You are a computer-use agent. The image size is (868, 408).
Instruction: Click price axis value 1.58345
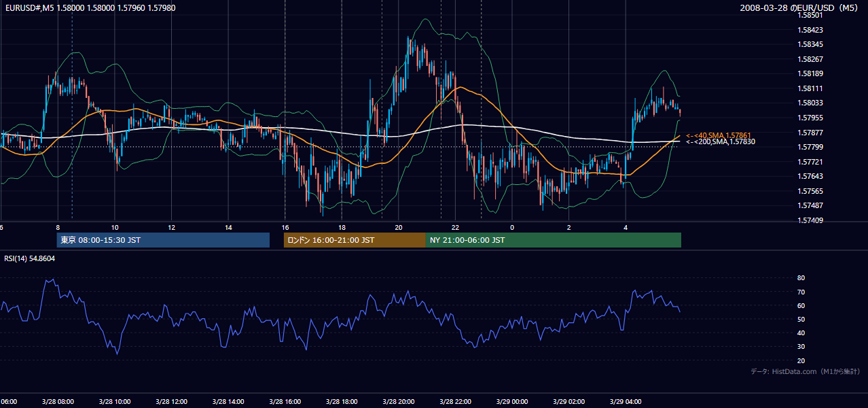pos(811,44)
